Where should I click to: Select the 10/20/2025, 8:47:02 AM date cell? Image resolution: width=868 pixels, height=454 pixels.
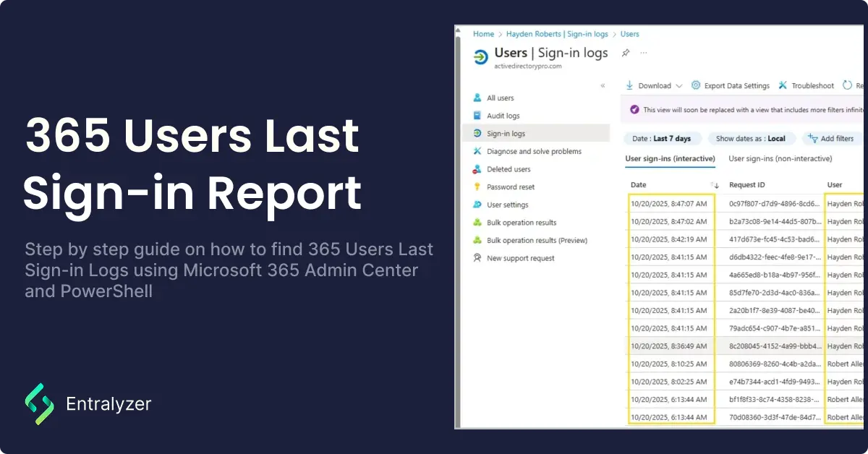pos(669,221)
